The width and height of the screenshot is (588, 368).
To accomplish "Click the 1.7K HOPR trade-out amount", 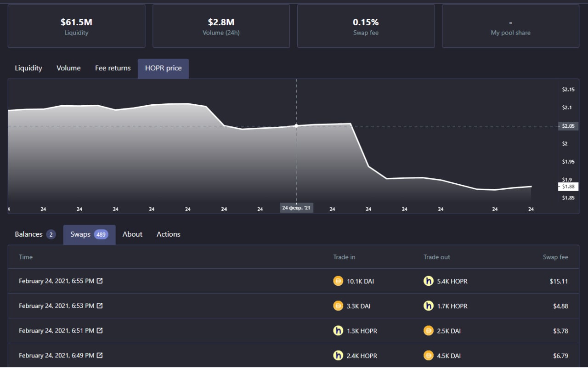I will (452, 306).
